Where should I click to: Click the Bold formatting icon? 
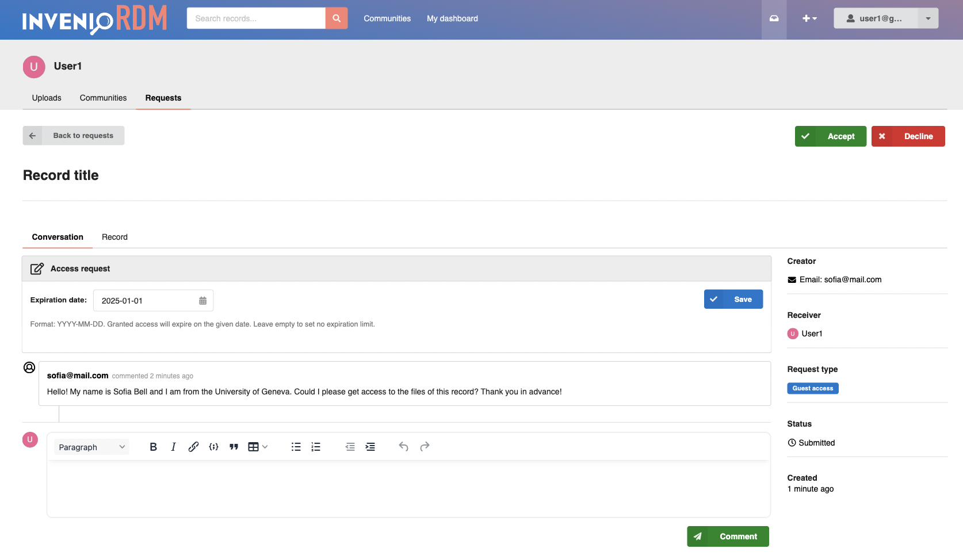tap(153, 447)
